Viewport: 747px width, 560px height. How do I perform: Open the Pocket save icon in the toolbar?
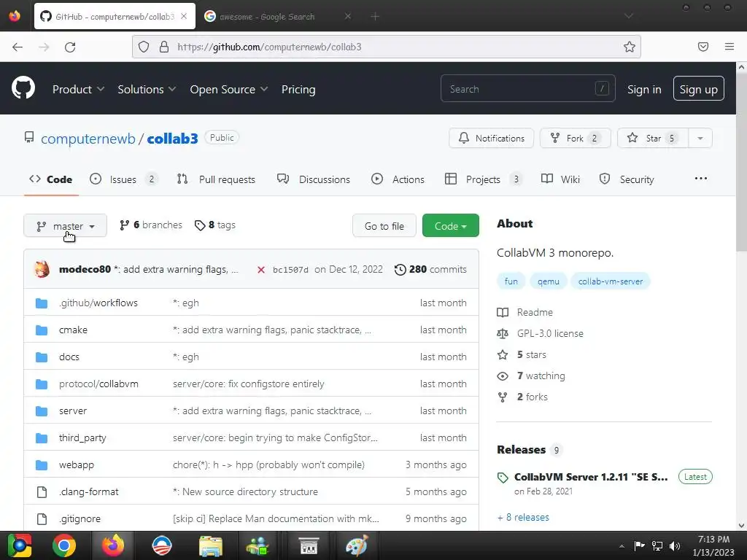703,47
